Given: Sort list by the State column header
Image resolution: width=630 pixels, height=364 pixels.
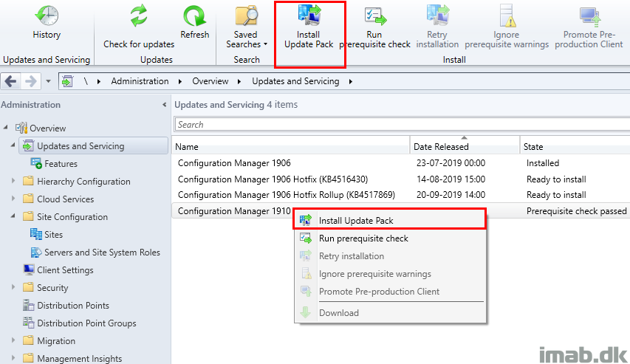Looking at the screenshot, I should point(575,147).
